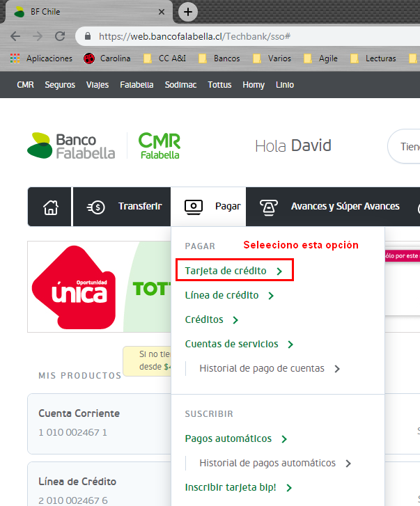Click the browser forward arrow
420x506 pixels.
pyautogui.click(x=38, y=36)
